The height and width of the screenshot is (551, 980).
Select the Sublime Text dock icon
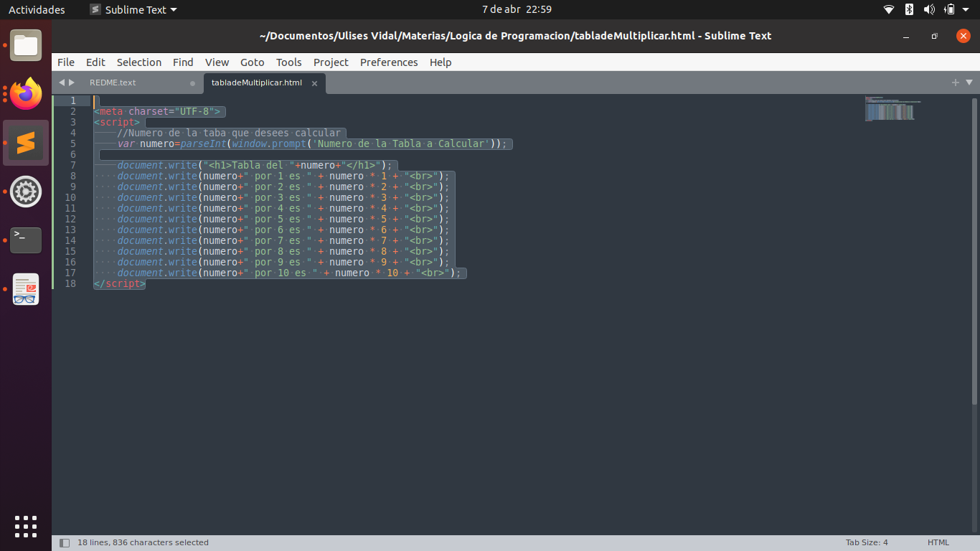tap(26, 143)
